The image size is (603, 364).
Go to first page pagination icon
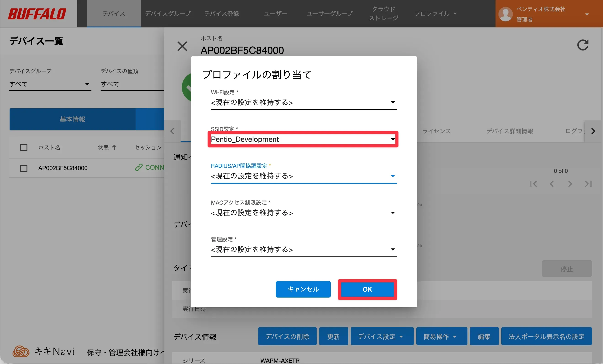(x=534, y=184)
